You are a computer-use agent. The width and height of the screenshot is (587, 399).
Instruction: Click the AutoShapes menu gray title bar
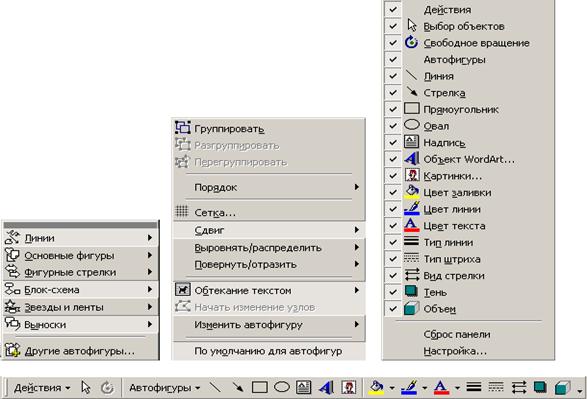coord(80,225)
